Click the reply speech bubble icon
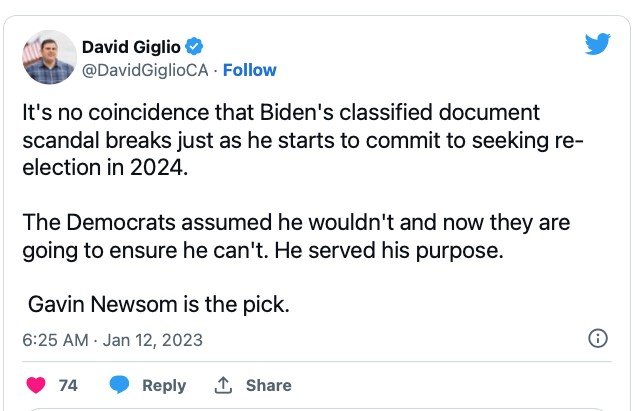Viewport: 635px width, 411px height. [x=119, y=385]
